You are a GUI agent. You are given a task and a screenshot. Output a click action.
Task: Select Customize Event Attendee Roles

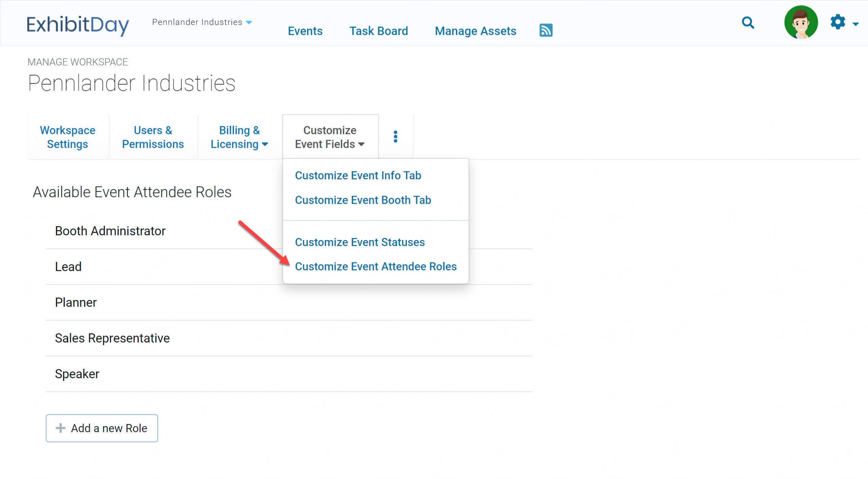(376, 266)
